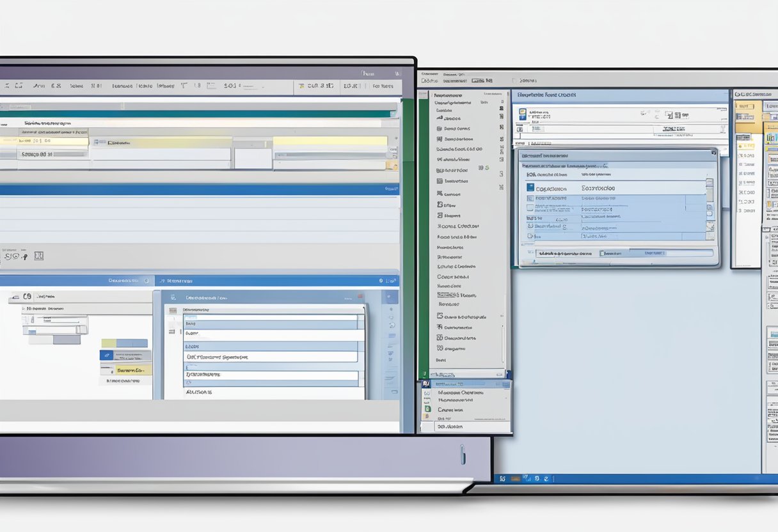
Task: Click the pencil icon on the blue button
Action: [x=107, y=355]
